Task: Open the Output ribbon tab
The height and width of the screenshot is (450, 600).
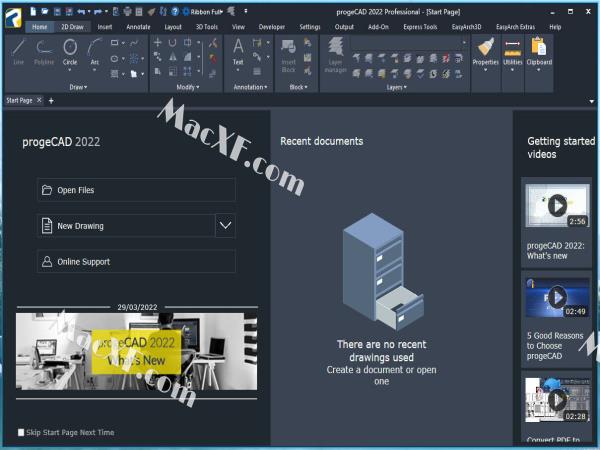Action: [344, 27]
